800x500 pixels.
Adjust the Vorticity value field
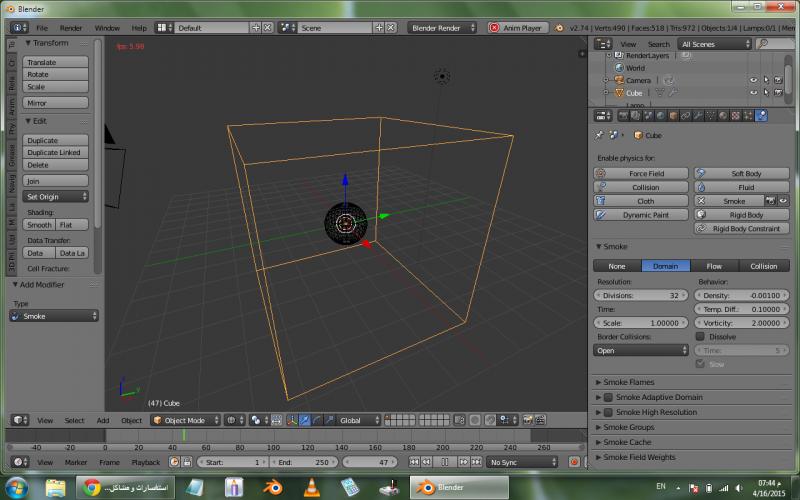(x=741, y=323)
